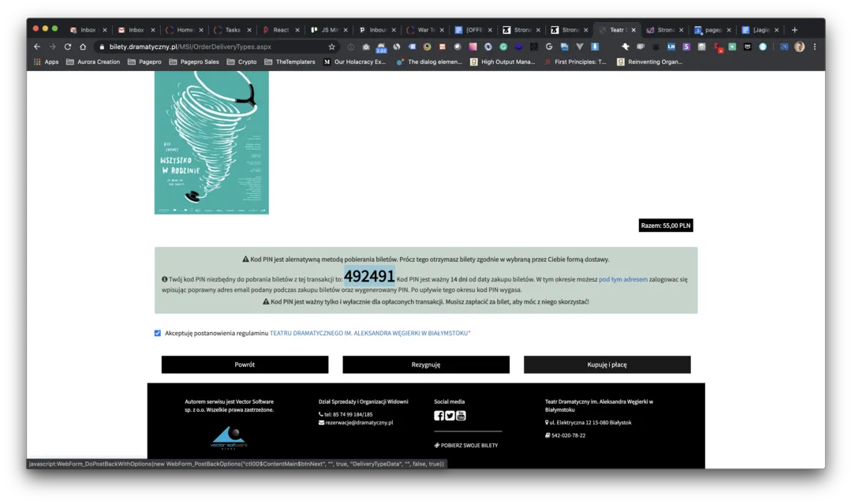Open the Crypto bookmarks folder
This screenshot has width=852, height=504.
point(242,62)
